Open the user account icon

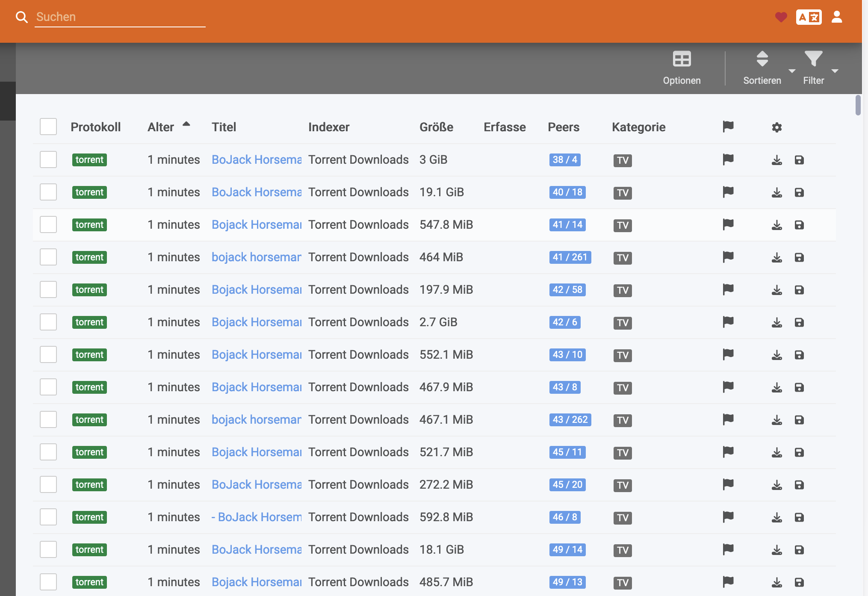(837, 17)
